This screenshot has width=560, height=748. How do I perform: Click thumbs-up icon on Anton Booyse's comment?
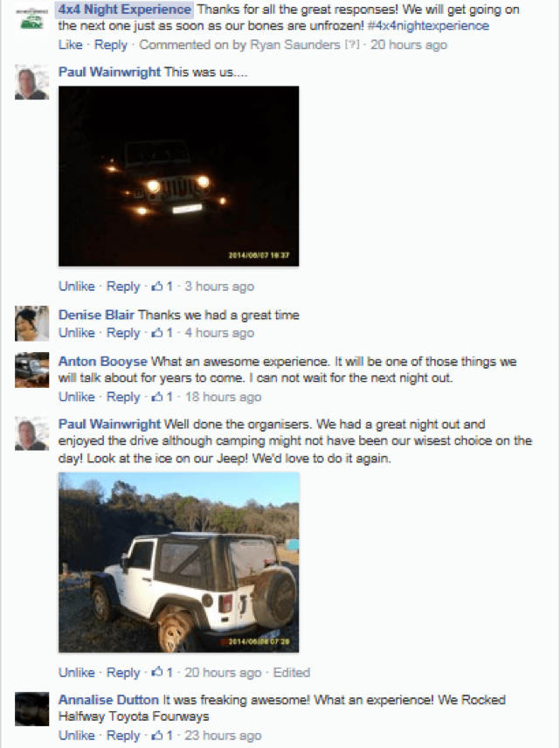(157, 397)
